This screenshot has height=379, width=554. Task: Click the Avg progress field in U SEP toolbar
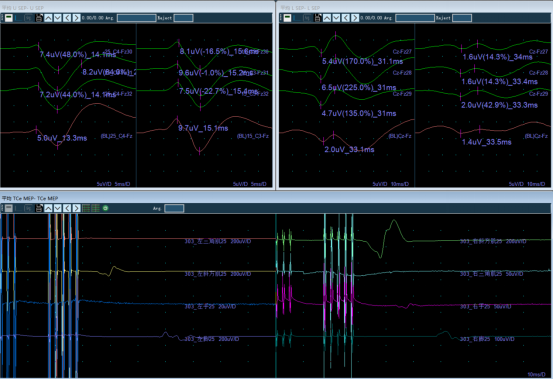point(136,18)
